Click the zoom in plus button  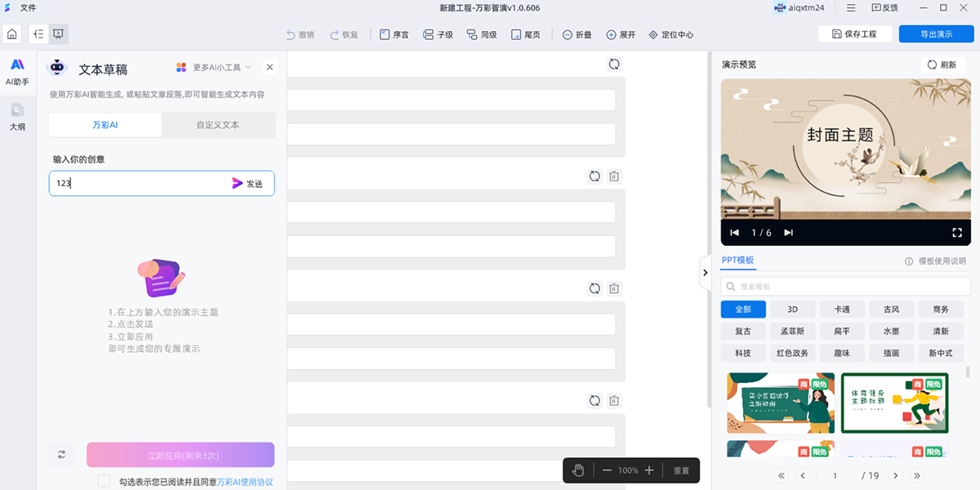pos(649,470)
